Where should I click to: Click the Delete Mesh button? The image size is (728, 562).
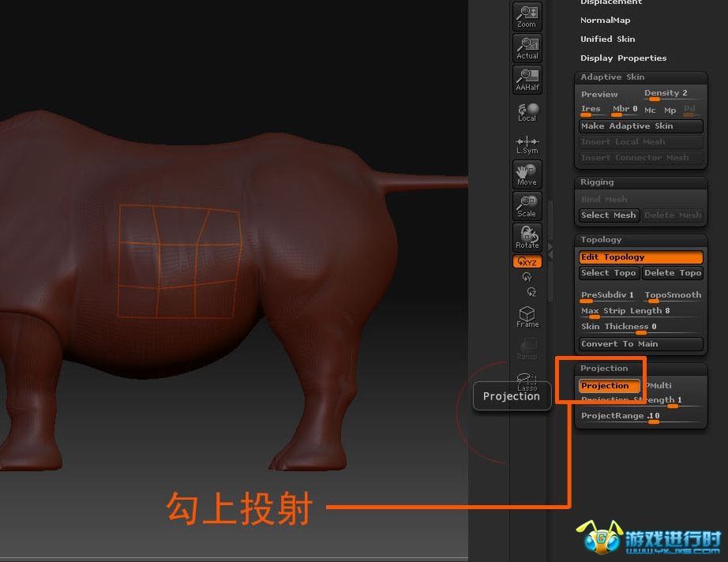(673, 215)
